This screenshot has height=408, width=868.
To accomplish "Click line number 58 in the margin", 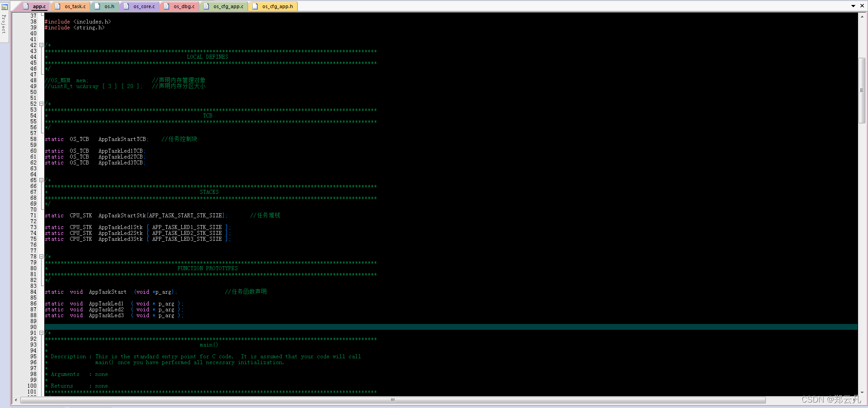I will point(33,139).
